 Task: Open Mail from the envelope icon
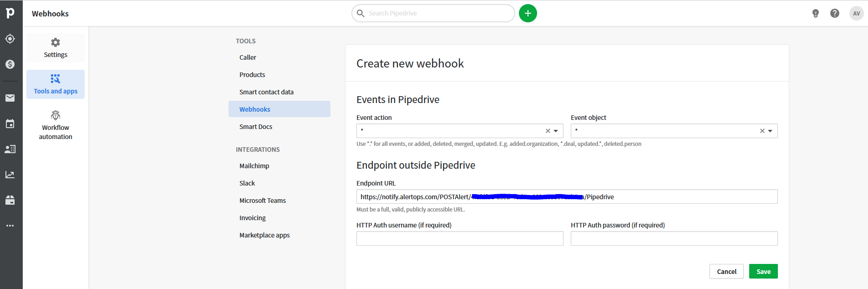(x=10, y=98)
